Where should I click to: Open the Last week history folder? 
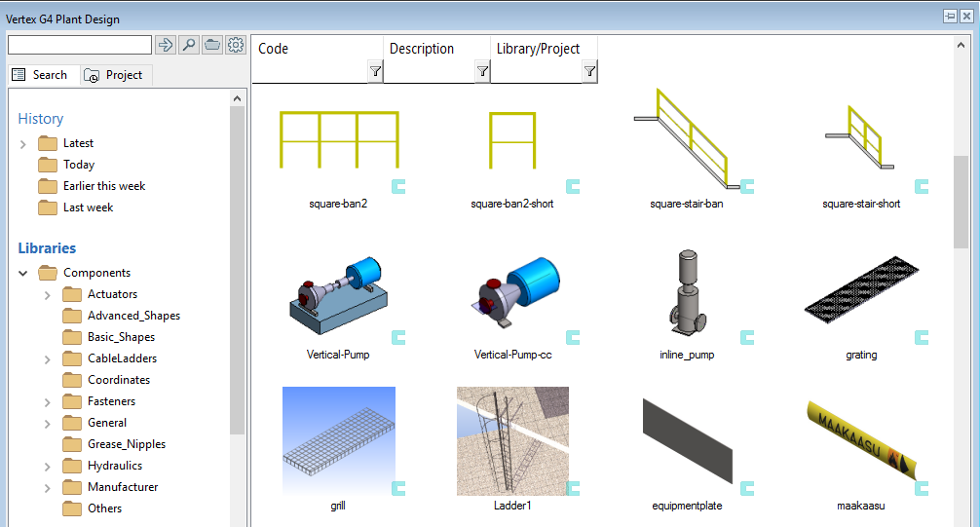click(88, 207)
